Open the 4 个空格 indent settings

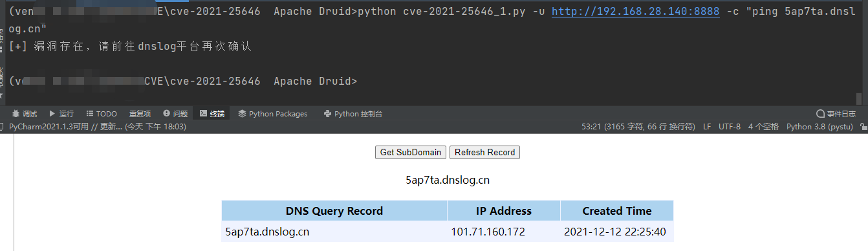(763, 127)
